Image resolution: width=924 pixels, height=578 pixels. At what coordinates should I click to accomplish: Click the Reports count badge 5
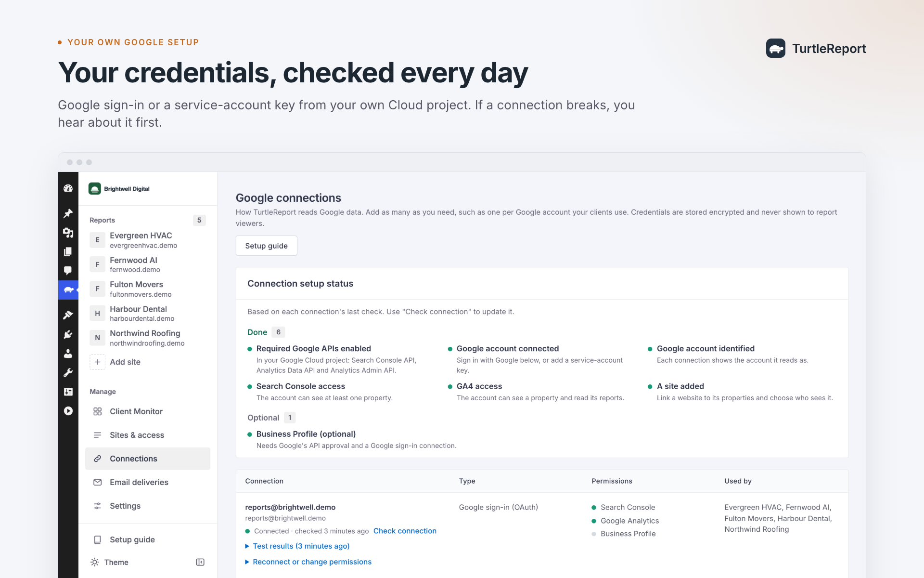click(x=199, y=220)
